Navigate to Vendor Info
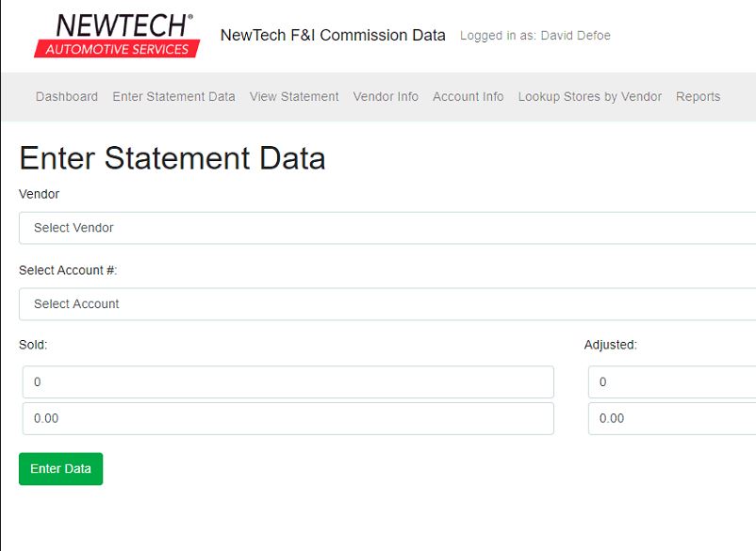Image resolution: width=756 pixels, height=551 pixels. click(x=386, y=97)
